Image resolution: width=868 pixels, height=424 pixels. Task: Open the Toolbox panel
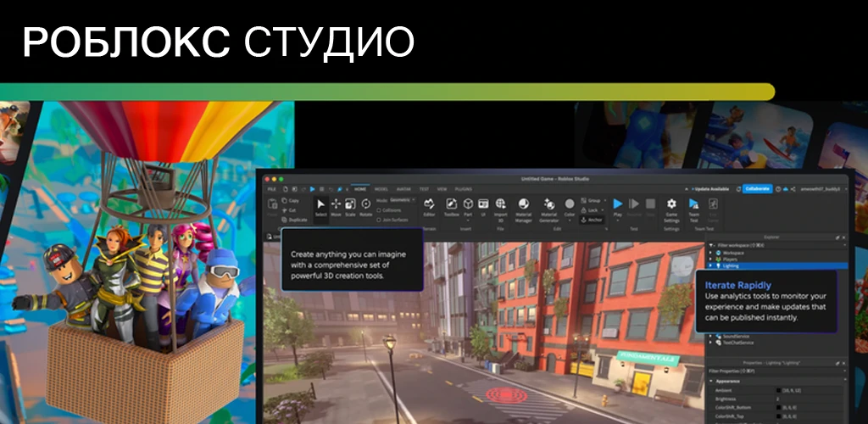click(x=452, y=208)
